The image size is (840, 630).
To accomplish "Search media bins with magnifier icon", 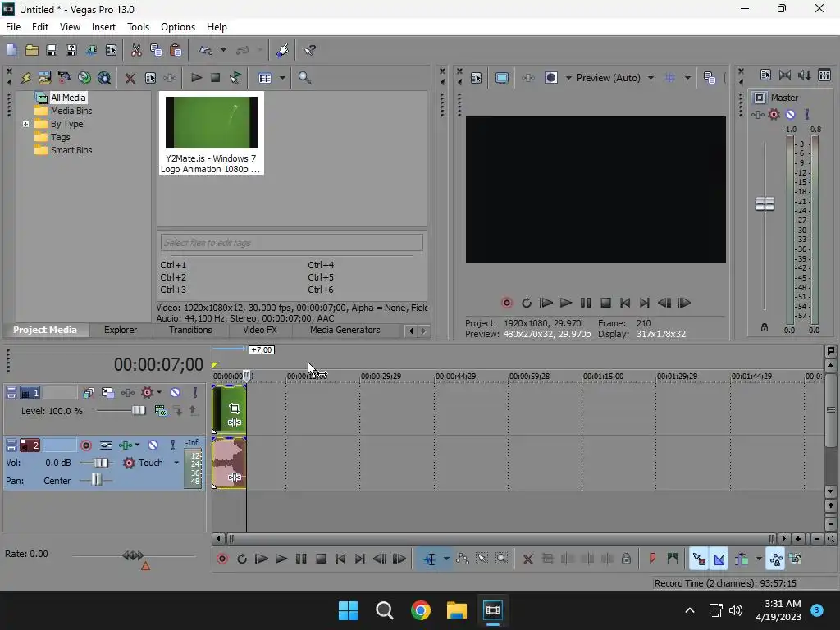I will pyautogui.click(x=304, y=78).
